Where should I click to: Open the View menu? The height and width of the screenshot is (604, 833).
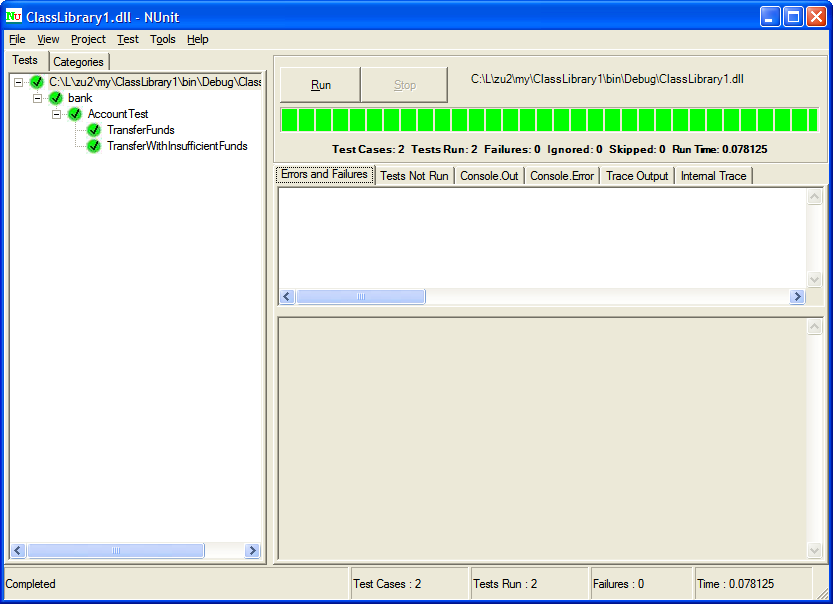coord(48,39)
